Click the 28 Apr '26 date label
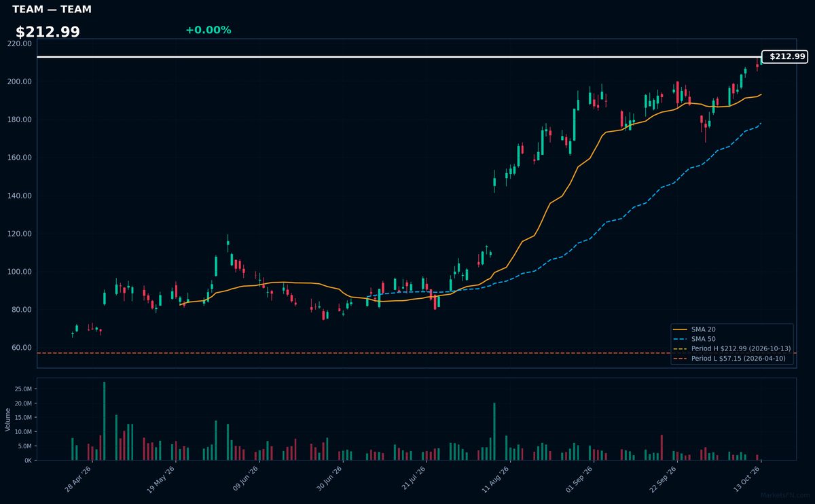The image size is (815, 504). click(x=78, y=480)
